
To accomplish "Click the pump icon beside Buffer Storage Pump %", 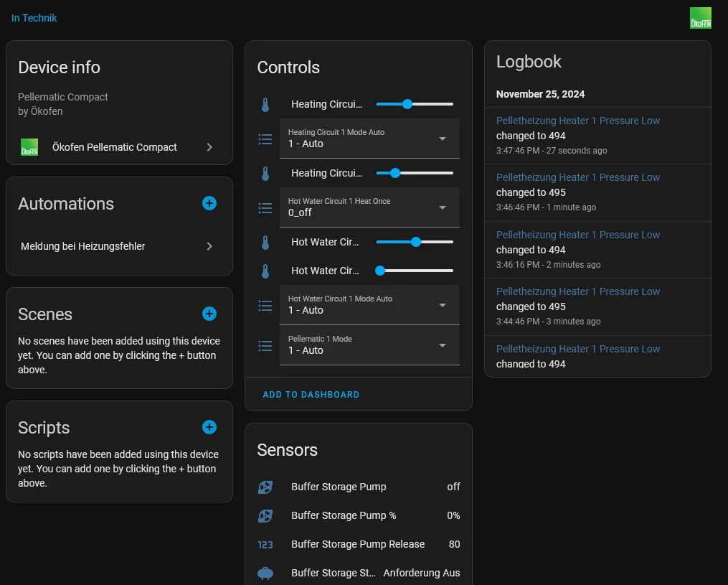I will pos(265,516).
